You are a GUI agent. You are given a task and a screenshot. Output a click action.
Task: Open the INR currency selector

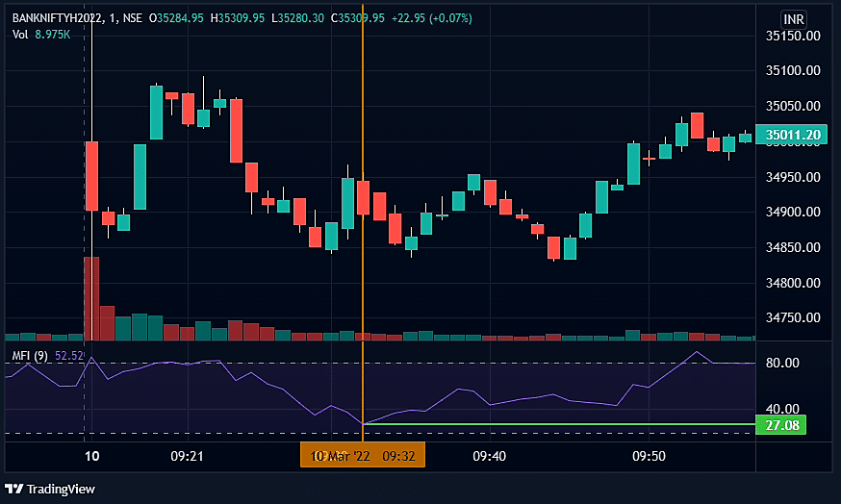(x=793, y=19)
